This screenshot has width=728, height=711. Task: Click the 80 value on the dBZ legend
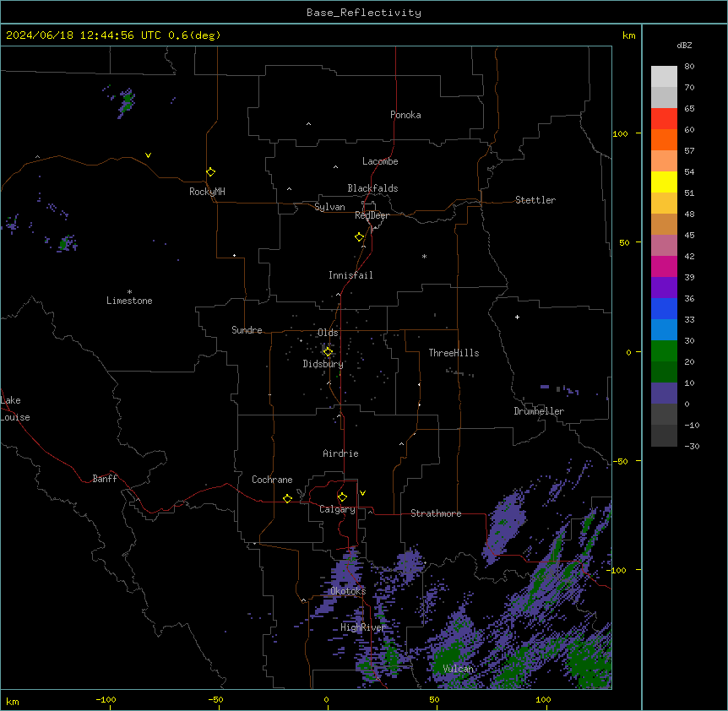pos(689,67)
